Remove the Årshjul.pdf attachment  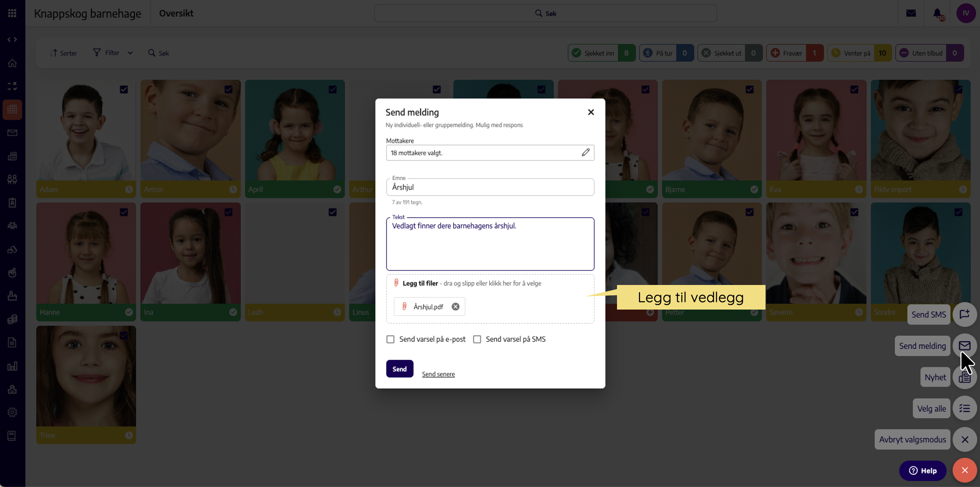click(x=455, y=306)
